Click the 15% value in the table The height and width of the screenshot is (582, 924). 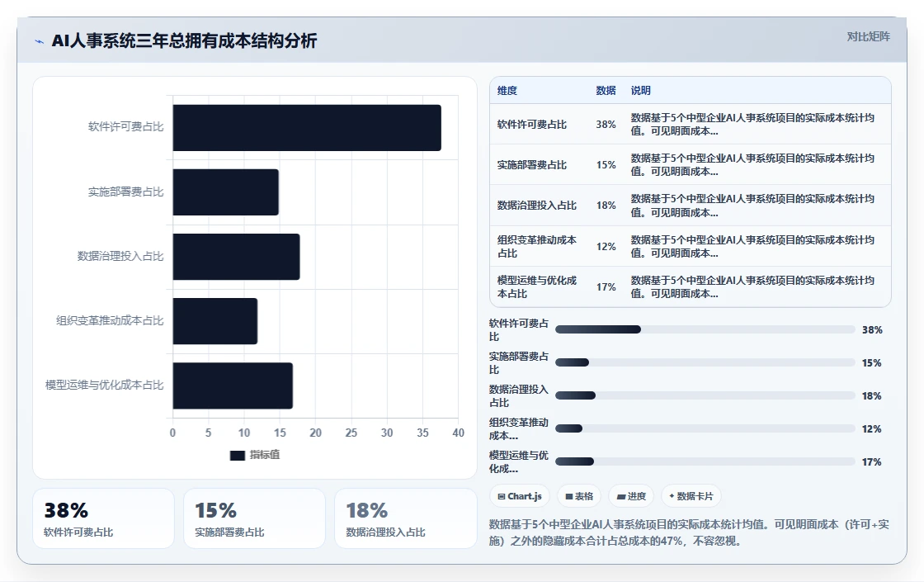[606, 165]
